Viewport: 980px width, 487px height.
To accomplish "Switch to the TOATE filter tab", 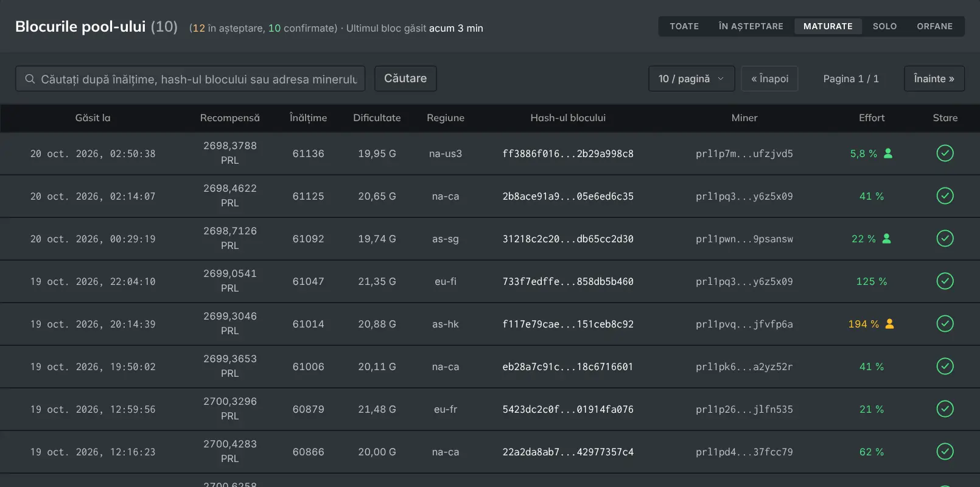I will 684,26.
